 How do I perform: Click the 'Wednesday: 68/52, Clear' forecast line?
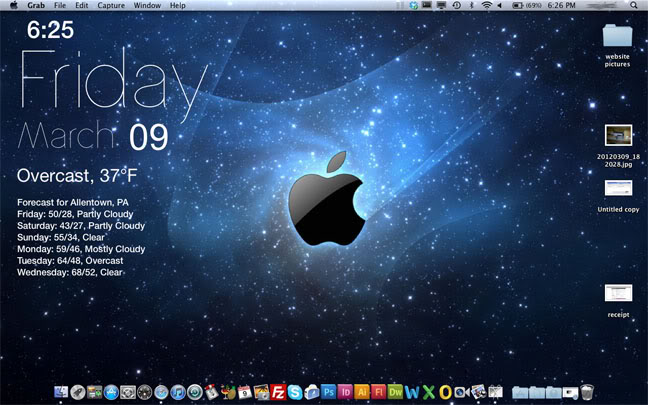(x=70, y=272)
